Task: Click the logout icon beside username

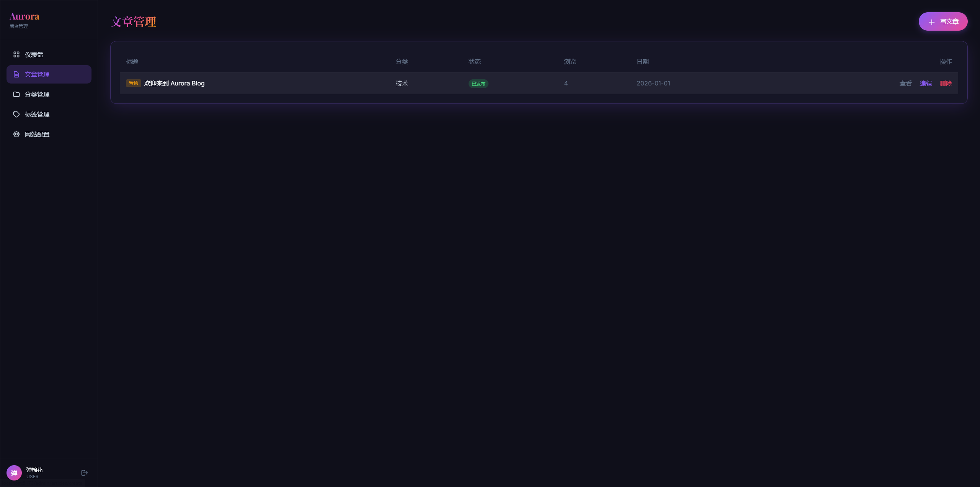Action: click(85, 473)
